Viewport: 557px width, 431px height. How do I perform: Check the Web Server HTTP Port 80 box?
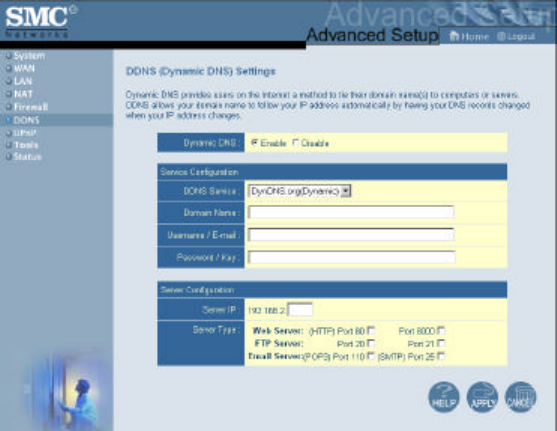pos(371,330)
